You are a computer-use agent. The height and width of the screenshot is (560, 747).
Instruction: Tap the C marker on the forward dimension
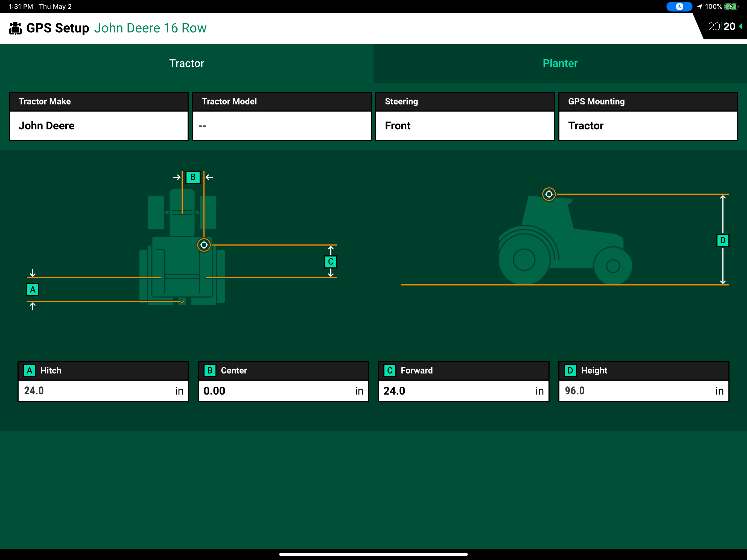[331, 262]
